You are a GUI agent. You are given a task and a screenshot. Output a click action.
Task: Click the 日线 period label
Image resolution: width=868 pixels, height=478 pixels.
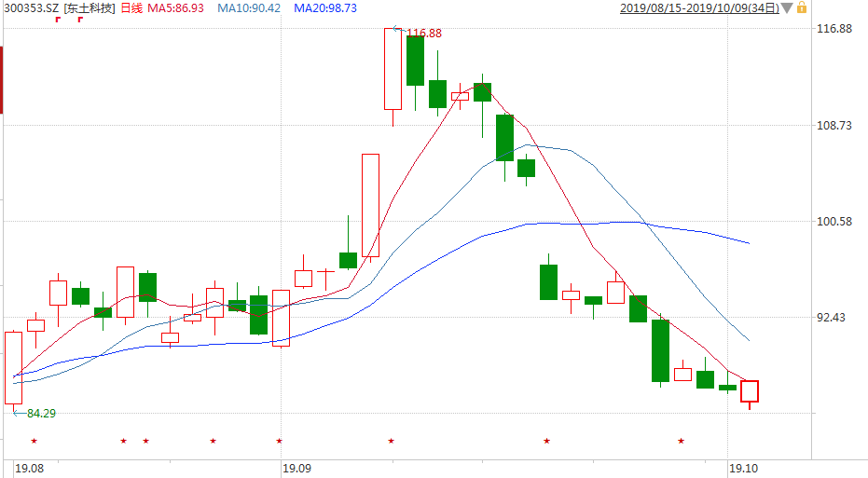(x=131, y=8)
